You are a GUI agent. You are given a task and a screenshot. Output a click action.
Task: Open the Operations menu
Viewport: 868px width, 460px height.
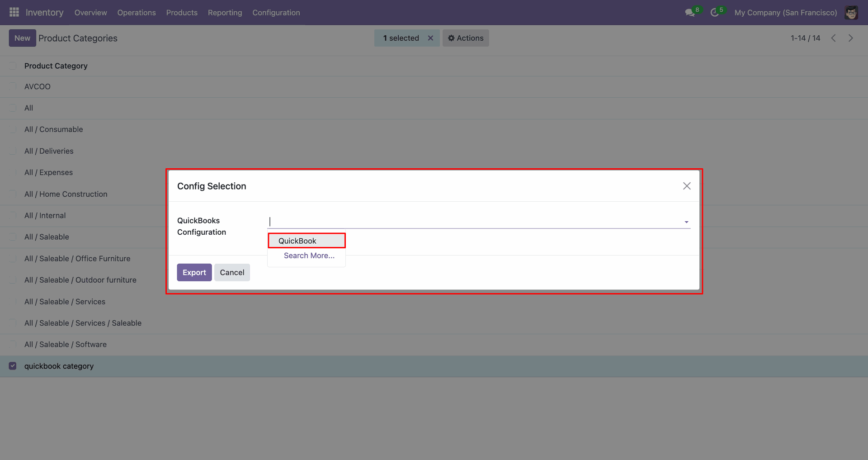click(x=137, y=13)
